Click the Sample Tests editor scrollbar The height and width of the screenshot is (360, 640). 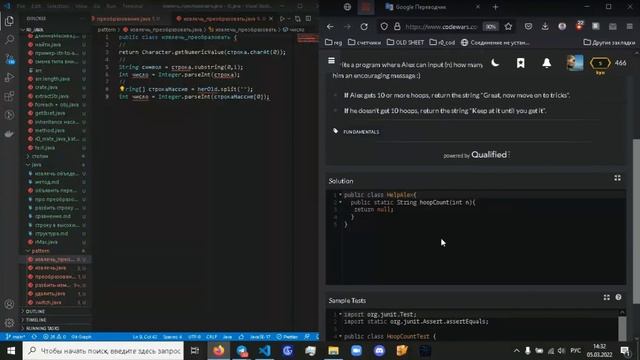[622, 328]
